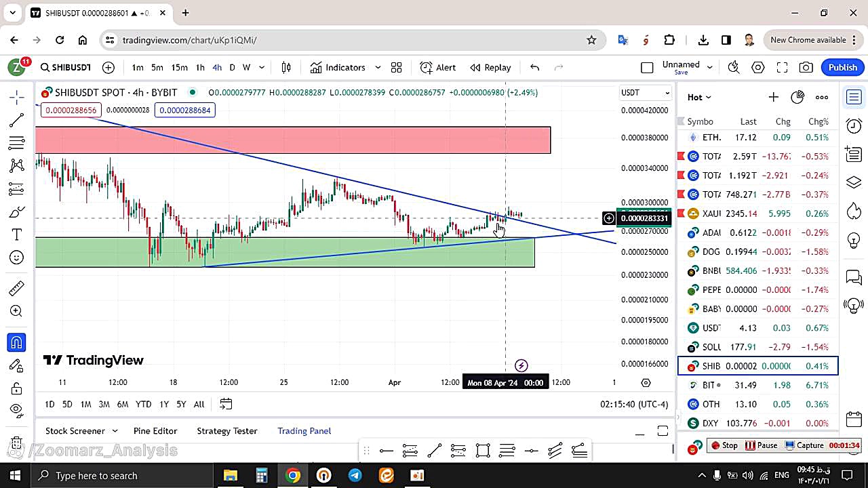
Task: Select the 15m timeframe
Action: [x=179, y=67]
